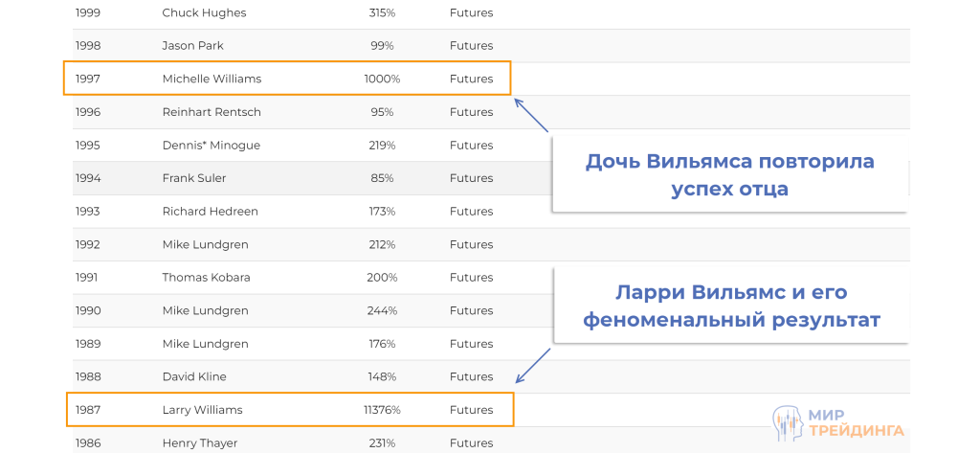
Task: Click the Richard Hedreen name cell
Action: click(x=210, y=211)
